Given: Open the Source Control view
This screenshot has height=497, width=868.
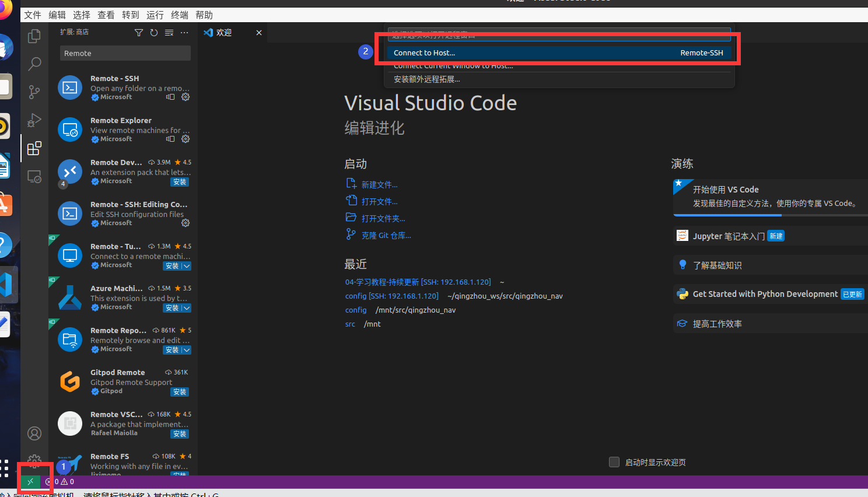Looking at the screenshot, I should click(34, 92).
